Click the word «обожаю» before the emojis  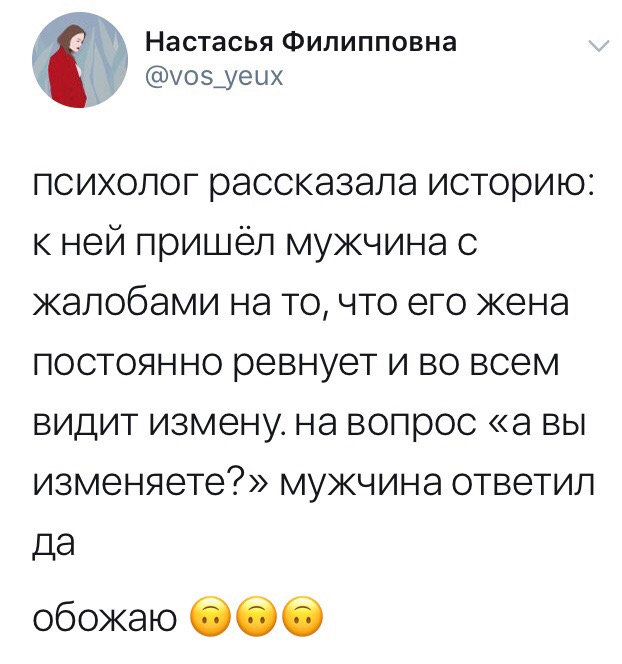(x=106, y=620)
